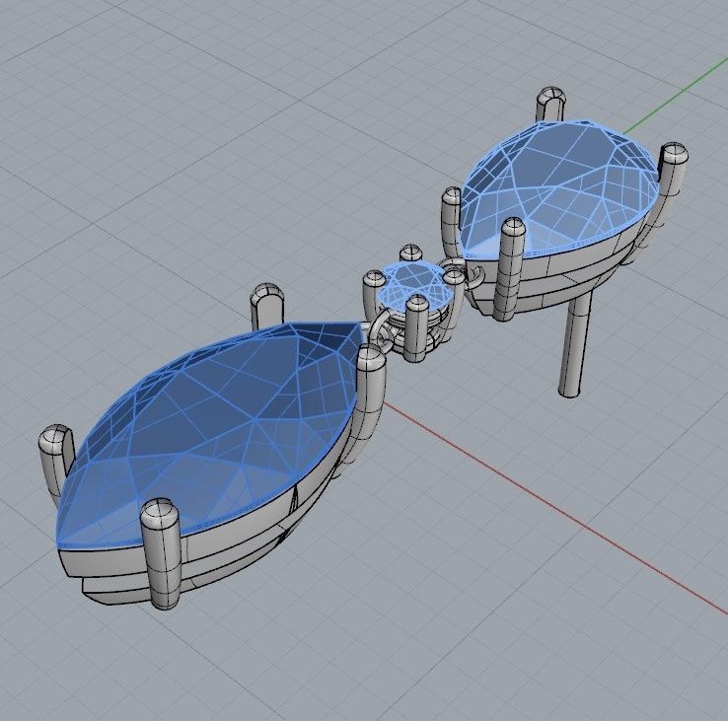Pick the far-left tip prong of the marquise setting
Viewport: 728px width, 721px height.
click(x=56, y=460)
